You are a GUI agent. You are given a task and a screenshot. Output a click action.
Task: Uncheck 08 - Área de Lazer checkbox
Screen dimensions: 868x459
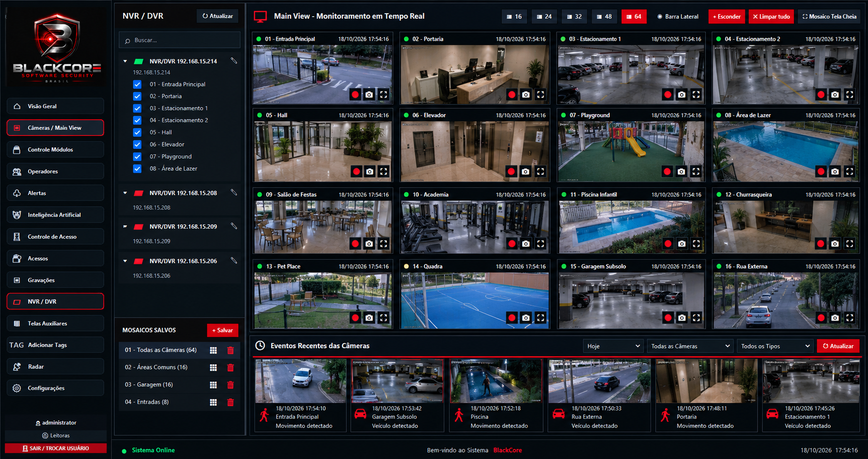pos(137,169)
